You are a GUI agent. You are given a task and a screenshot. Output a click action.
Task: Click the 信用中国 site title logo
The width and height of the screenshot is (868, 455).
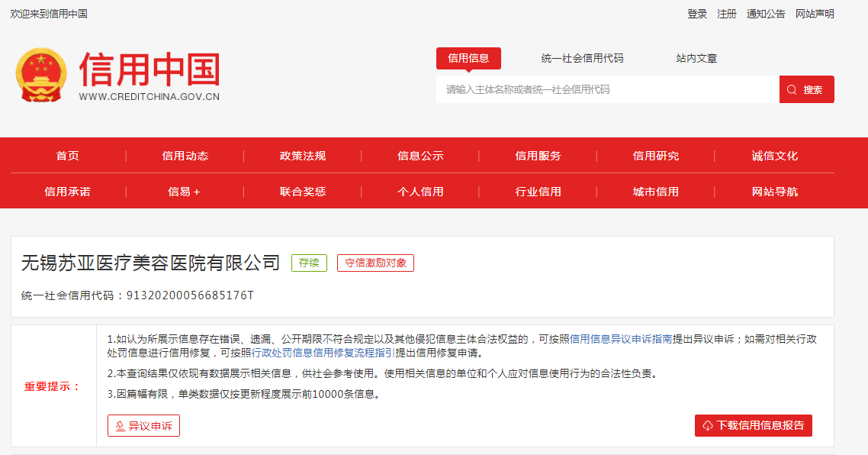click(149, 69)
